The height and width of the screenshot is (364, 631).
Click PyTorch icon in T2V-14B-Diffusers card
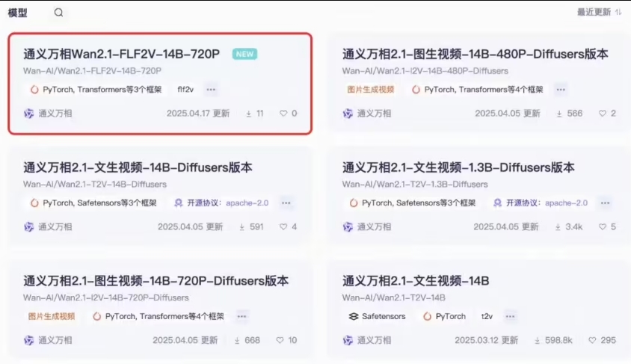click(x=34, y=203)
